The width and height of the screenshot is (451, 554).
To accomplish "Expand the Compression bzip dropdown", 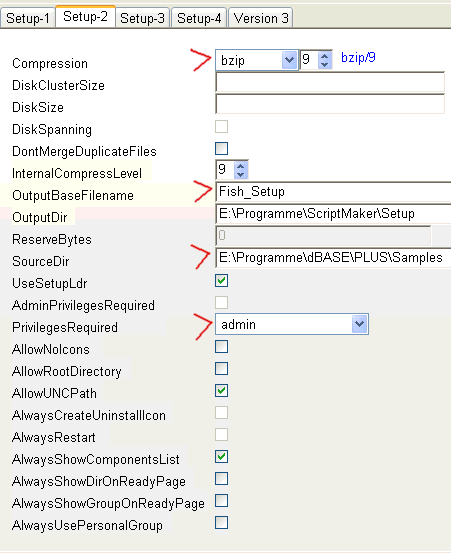I will click(x=289, y=60).
